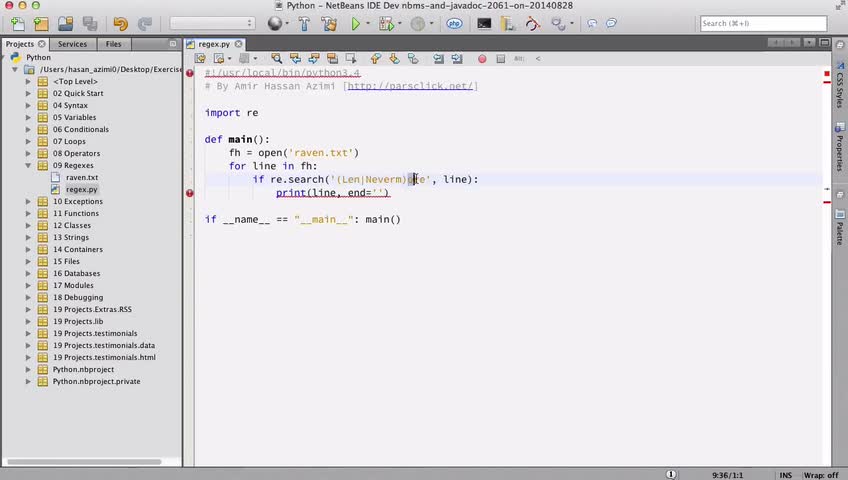Screen dimensions: 848x480
Task: Start macro recording with red circle
Action: click(x=482, y=58)
